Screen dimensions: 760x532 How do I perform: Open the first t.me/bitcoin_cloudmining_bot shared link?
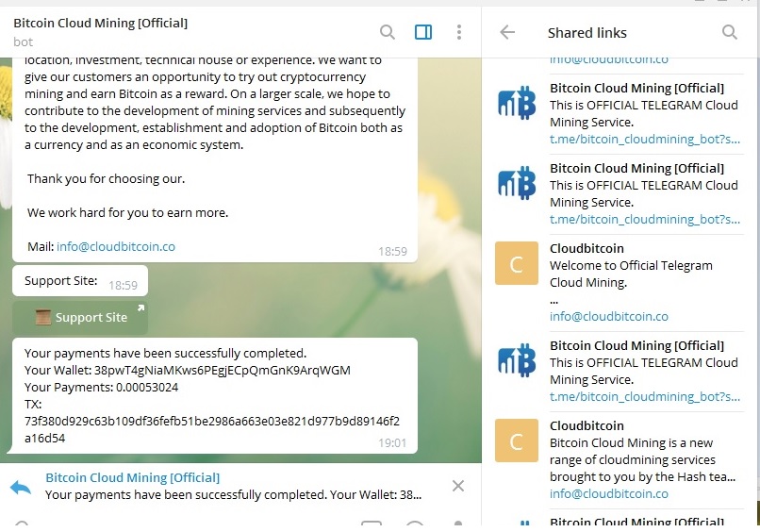(x=645, y=140)
